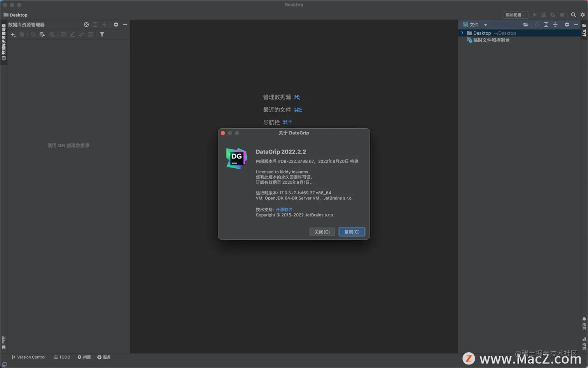Click expand all icon in files panel
The width and height of the screenshot is (588, 368).
[x=546, y=24]
